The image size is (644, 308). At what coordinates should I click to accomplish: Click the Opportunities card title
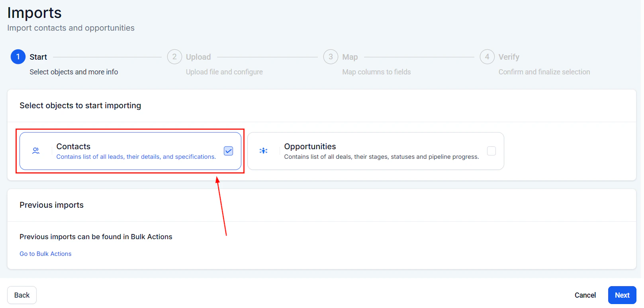[310, 146]
